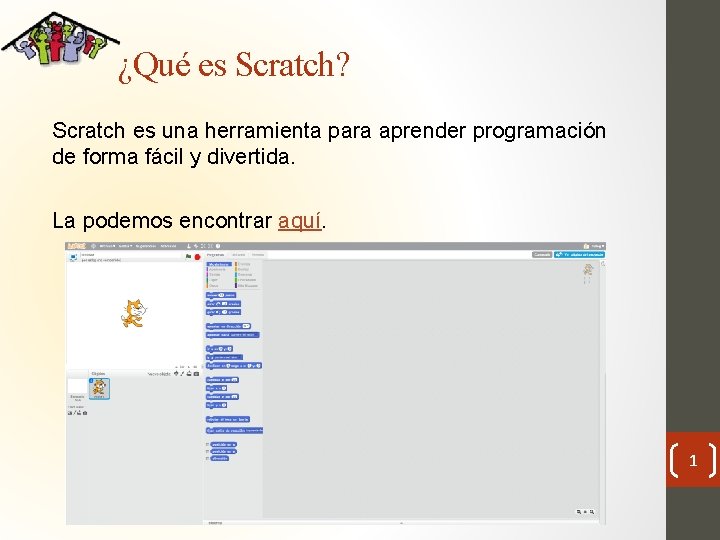This screenshot has height=540, width=720.
Task: Select the Más Bloques category
Action: click(x=248, y=286)
